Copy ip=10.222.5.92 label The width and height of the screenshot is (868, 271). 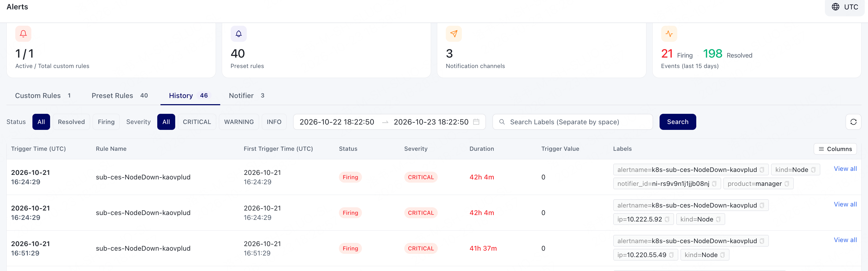[667, 219]
